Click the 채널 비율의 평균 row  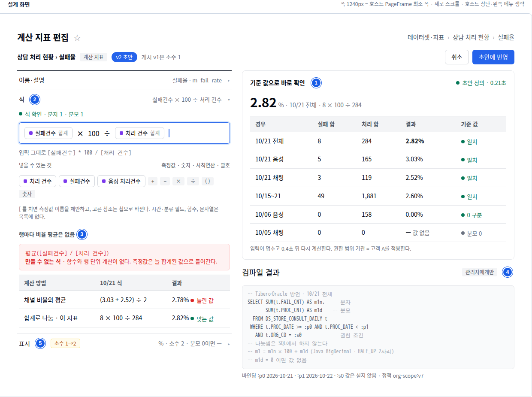coord(124,300)
